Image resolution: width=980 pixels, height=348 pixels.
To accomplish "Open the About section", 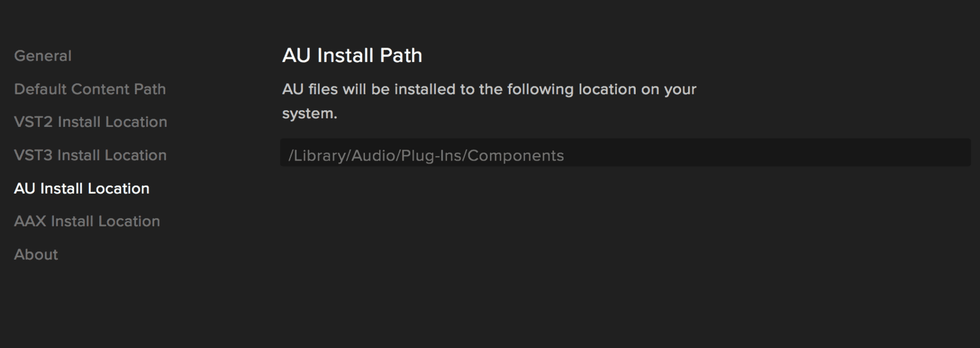I will (36, 254).
